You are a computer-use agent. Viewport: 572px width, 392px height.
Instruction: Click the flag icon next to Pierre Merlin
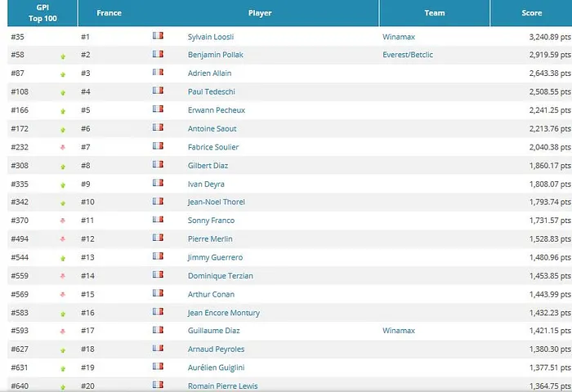pos(158,238)
